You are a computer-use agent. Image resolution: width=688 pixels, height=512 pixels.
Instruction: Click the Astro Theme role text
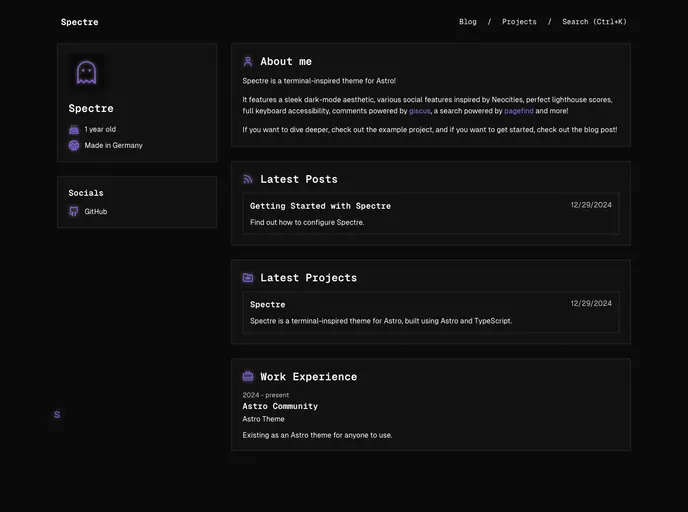[263, 419]
